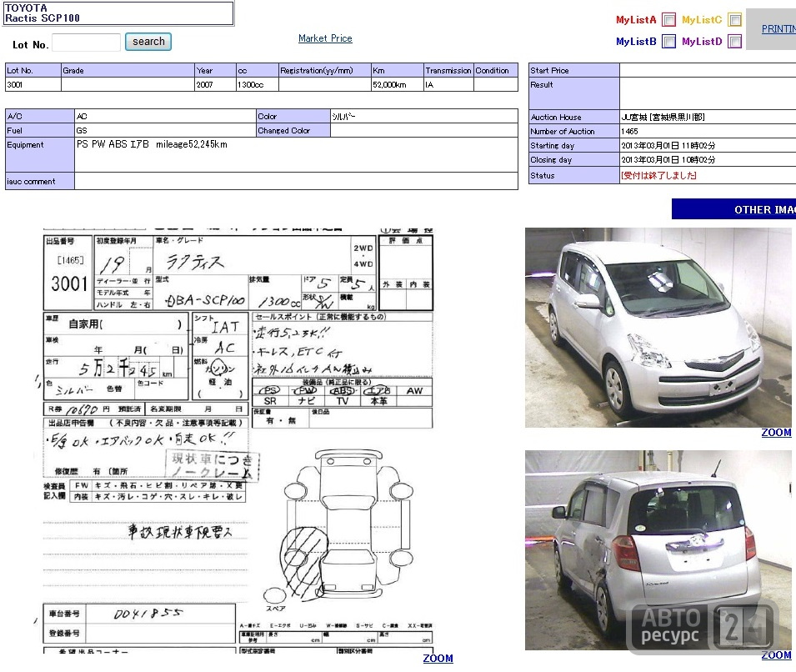
Task: Click ZOOM under rear car photo
Action: coord(776,655)
